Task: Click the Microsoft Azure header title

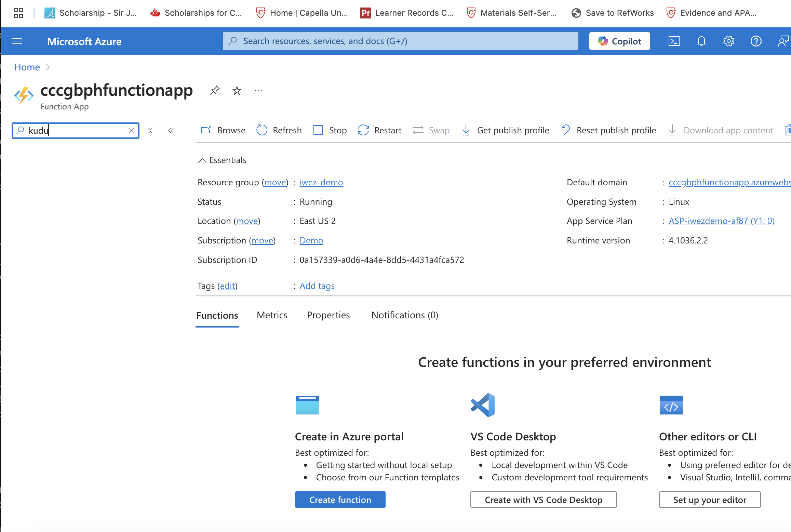Action: tap(84, 41)
